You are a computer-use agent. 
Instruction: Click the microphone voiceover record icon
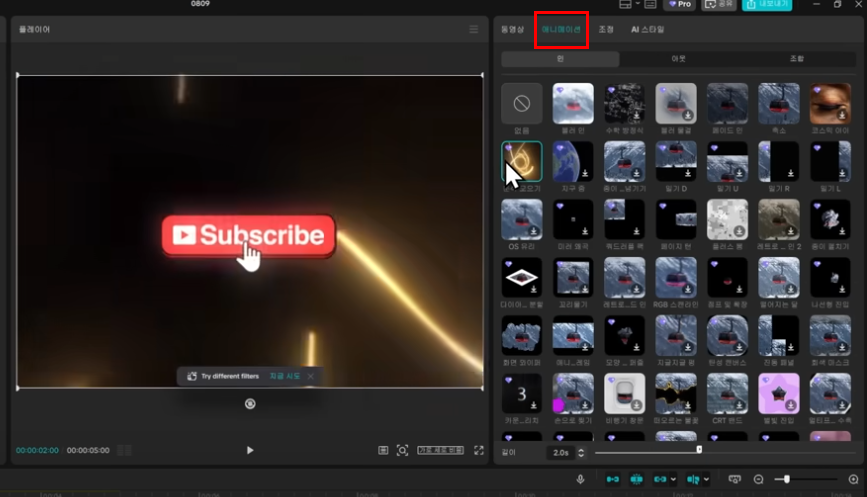[580, 479]
